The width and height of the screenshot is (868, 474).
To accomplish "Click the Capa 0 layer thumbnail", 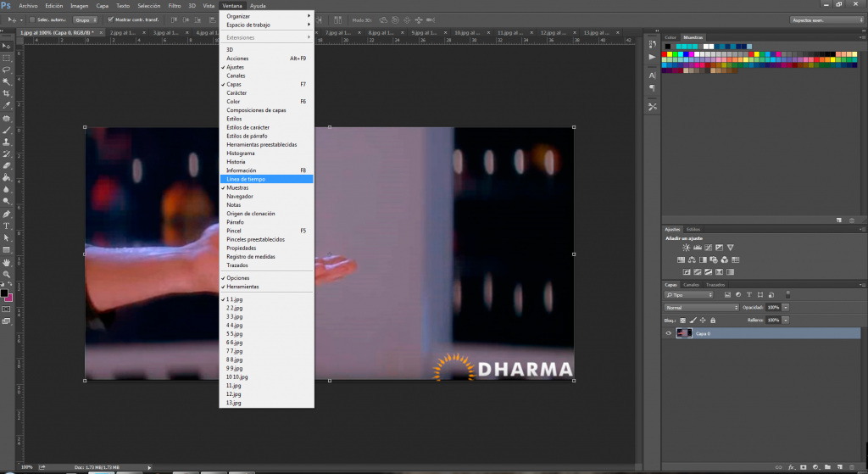I will (684, 333).
